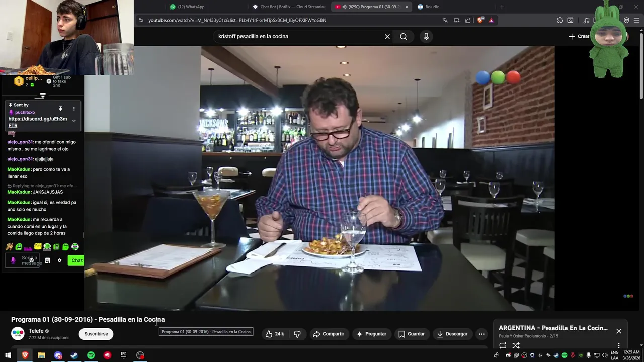The height and width of the screenshot is (362, 644).
Task: Open the more actions three-dot menu under video
Action: click(x=481, y=334)
